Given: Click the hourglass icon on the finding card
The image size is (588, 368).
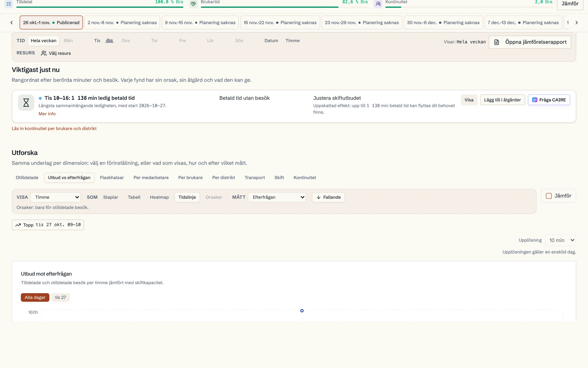Looking at the screenshot, I should coord(26,103).
